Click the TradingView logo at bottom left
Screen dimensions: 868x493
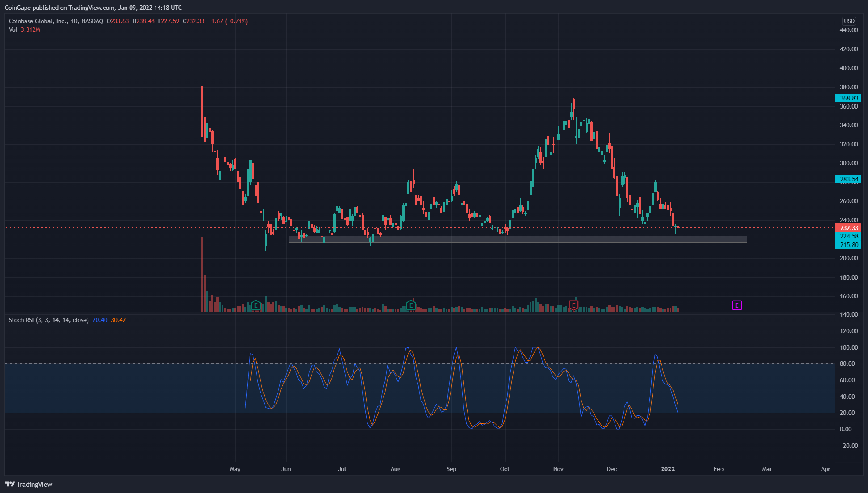29,485
